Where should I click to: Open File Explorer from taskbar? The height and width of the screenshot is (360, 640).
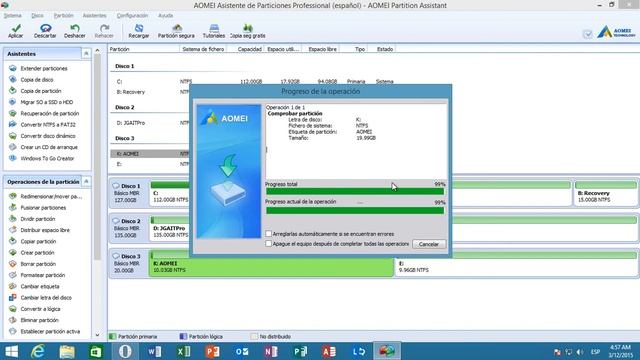tap(67, 351)
